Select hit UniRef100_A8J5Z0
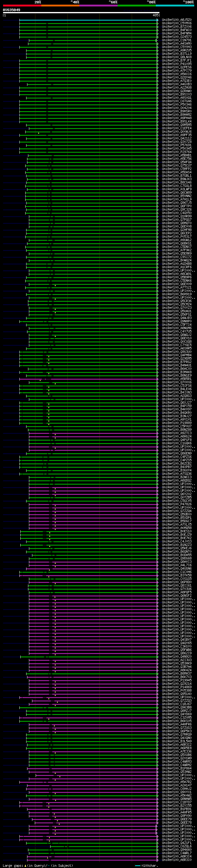The width and height of the screenshot is (197, 868). click(177, 20)
